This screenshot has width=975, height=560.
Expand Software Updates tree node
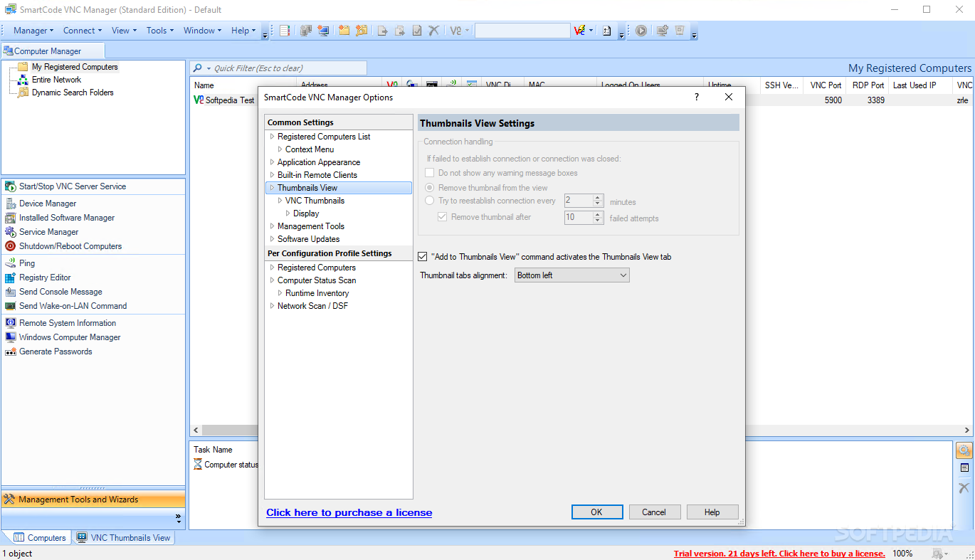pos(272,239)
